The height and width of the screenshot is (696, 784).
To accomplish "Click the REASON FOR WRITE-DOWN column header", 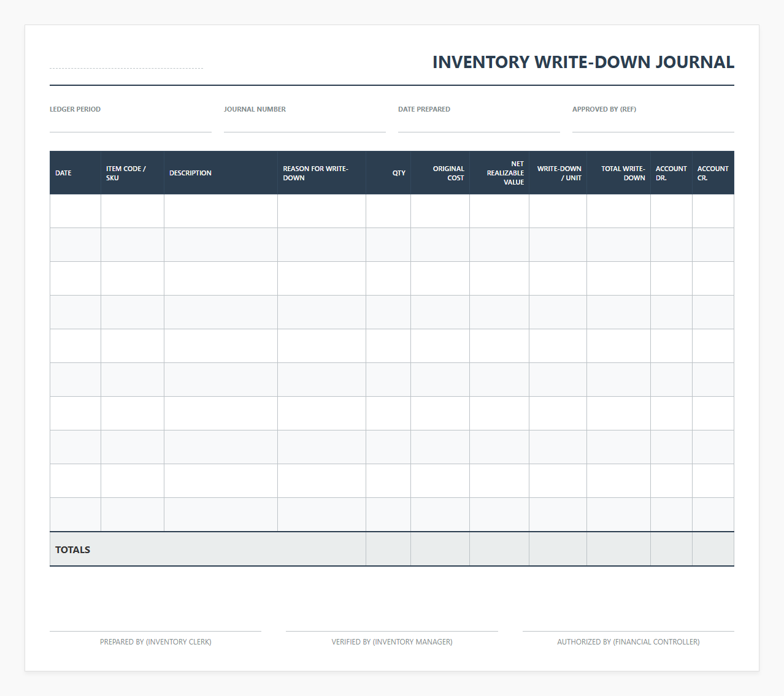I will 322,173.
